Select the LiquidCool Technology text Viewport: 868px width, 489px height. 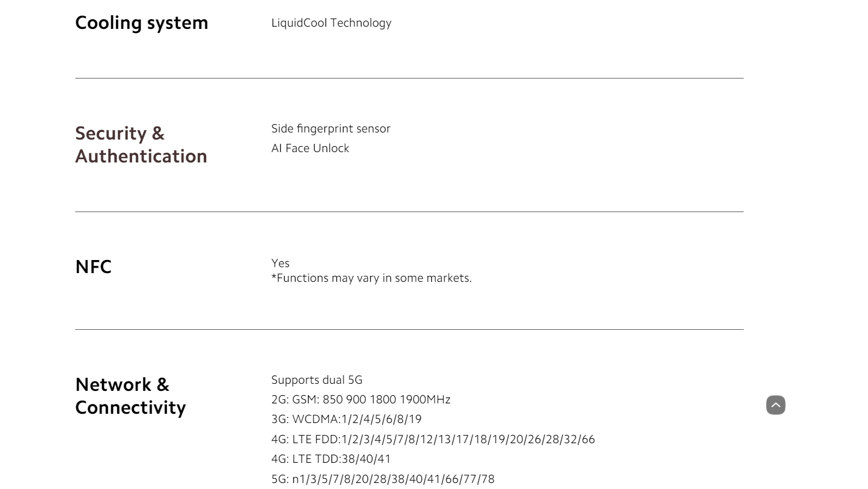(x=331, y=23)
